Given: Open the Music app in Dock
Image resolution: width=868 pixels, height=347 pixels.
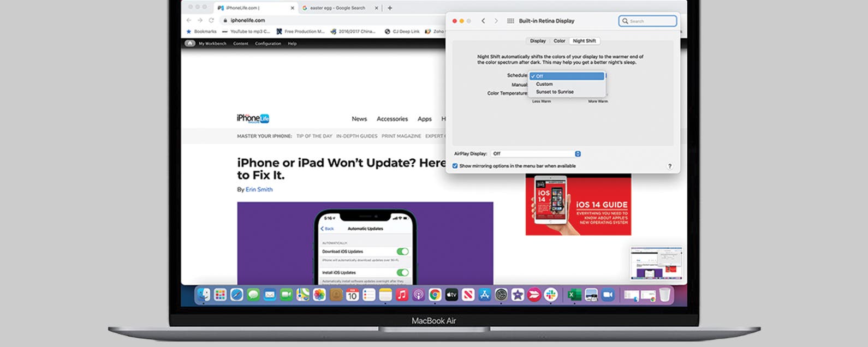Looking at the screenshot, I should (x=402, y=295).
